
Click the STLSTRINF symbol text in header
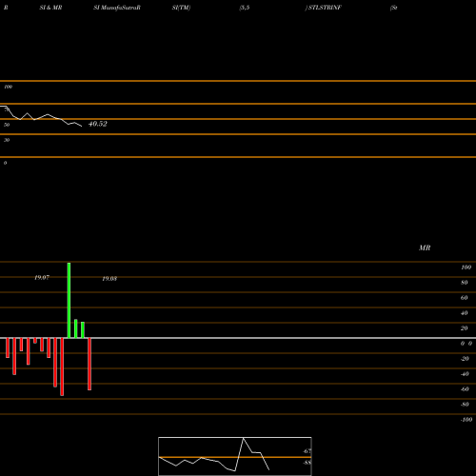click(x=325, y=8)
